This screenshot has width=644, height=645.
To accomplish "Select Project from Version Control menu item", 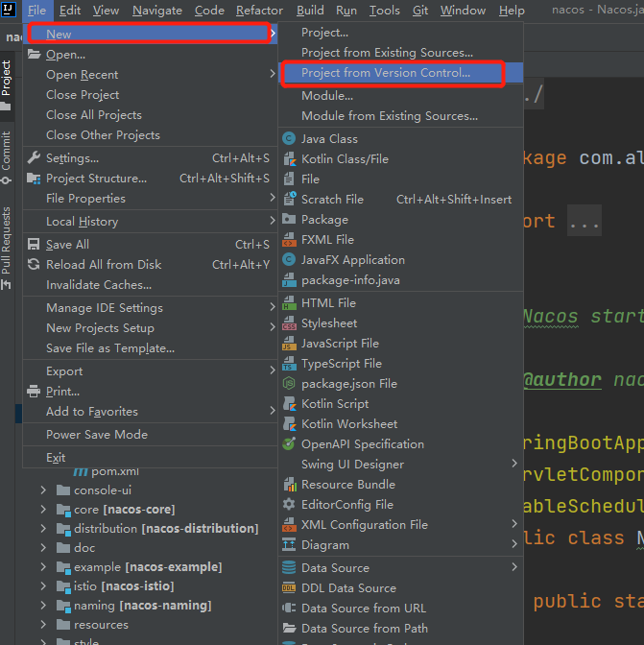I will pyautogui.click(x=400, y=73).
